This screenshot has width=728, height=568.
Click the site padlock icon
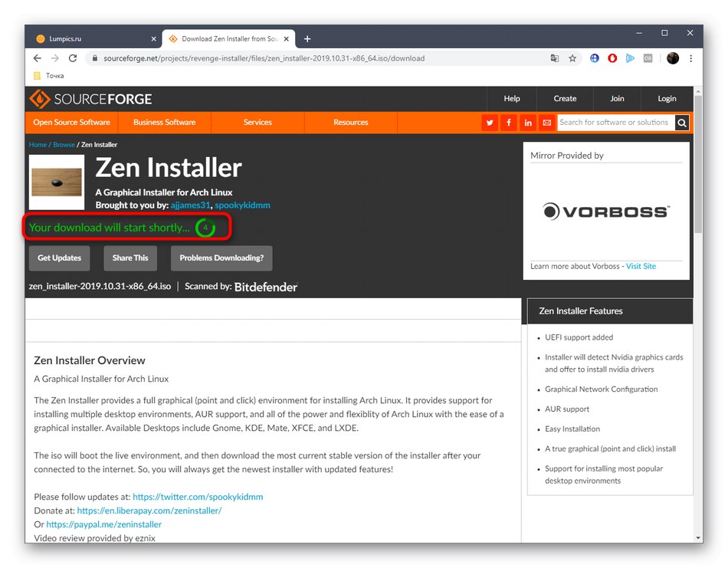click(x=95, y=58)
